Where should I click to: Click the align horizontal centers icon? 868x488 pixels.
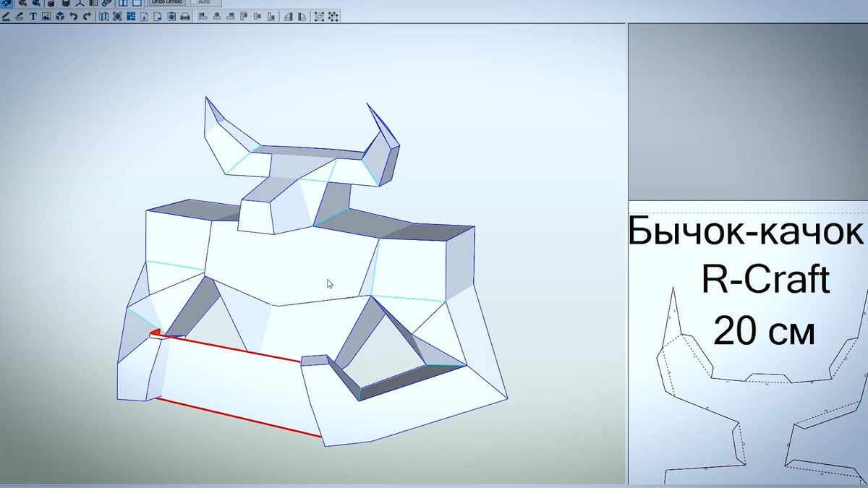pos(217,16)
